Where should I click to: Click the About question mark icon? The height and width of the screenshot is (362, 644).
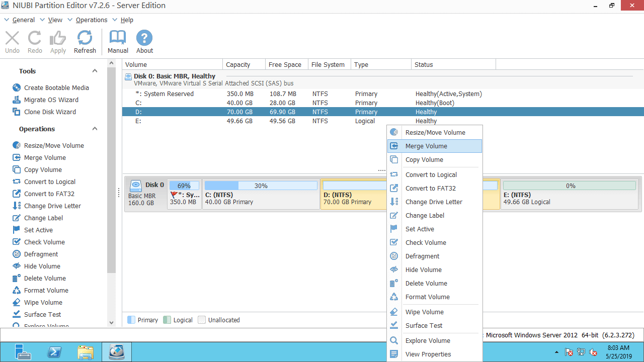click(144, 42)
